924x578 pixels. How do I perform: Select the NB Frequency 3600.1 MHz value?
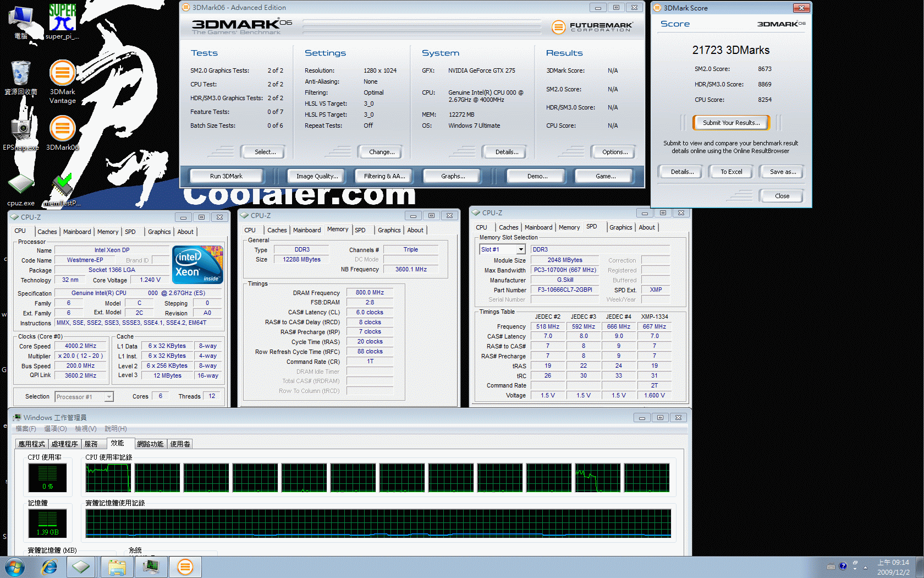411,269
